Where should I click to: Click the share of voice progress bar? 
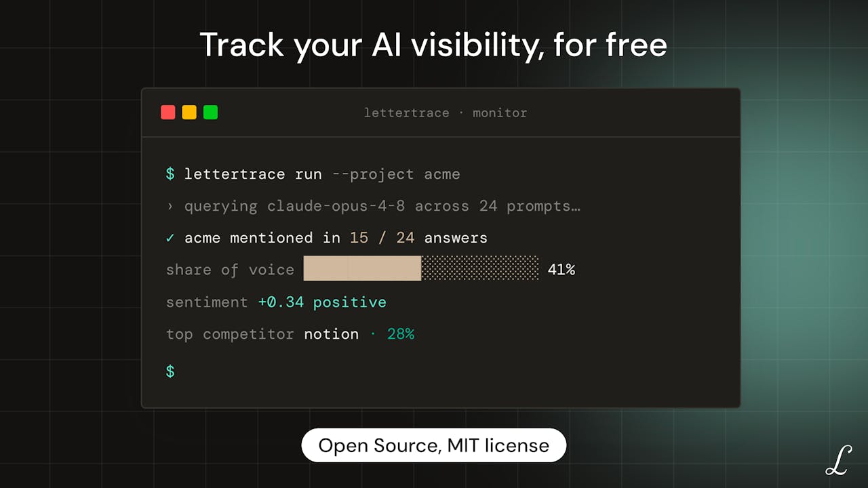pyautogui.click(x=421, y=268)
